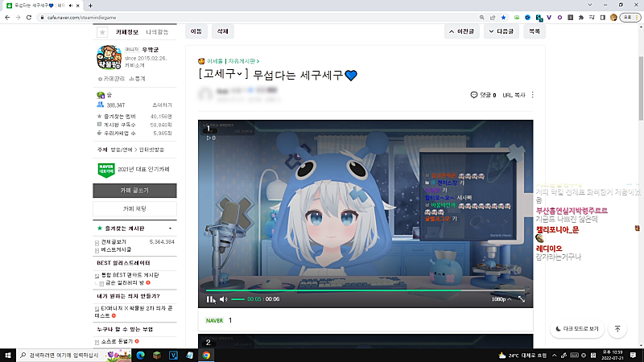Go to previous post 이전글
The width and height of the screenshot is (644, 362).
click(461, 31)
